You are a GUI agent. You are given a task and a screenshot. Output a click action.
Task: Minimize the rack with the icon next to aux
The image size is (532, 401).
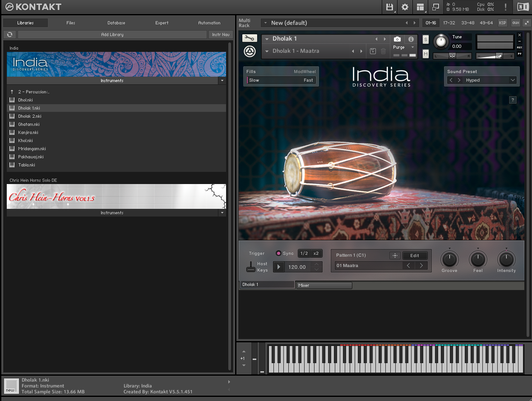(x=526, y=23)
